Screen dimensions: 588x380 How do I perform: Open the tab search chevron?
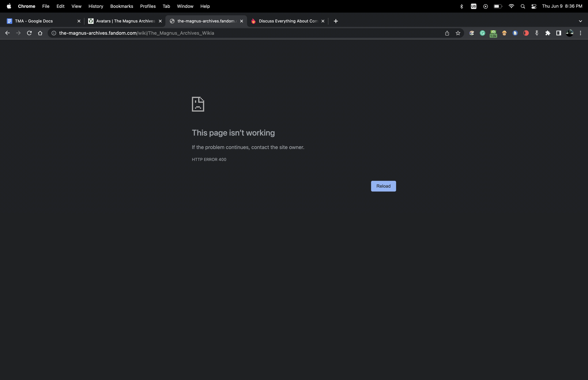[580, 21]
